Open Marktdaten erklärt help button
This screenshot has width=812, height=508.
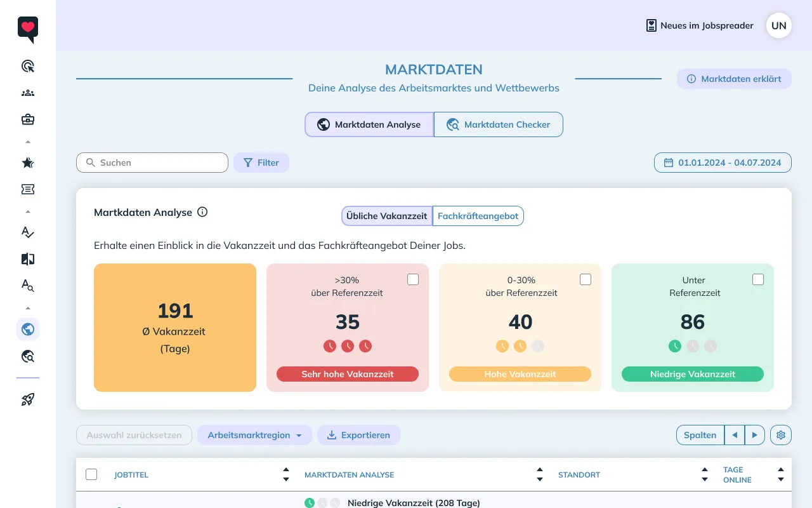click(735, 79)
